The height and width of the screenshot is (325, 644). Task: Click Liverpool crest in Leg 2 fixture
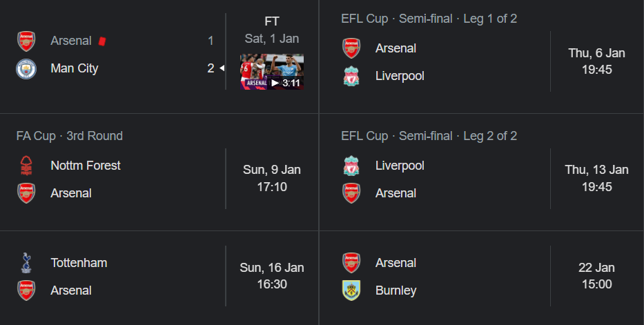351,166
